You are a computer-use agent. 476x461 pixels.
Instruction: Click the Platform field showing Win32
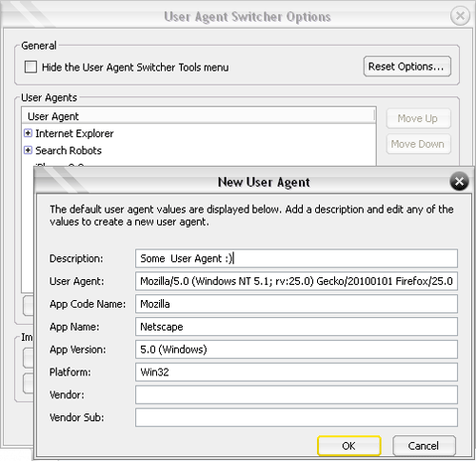tap(296, 372)
